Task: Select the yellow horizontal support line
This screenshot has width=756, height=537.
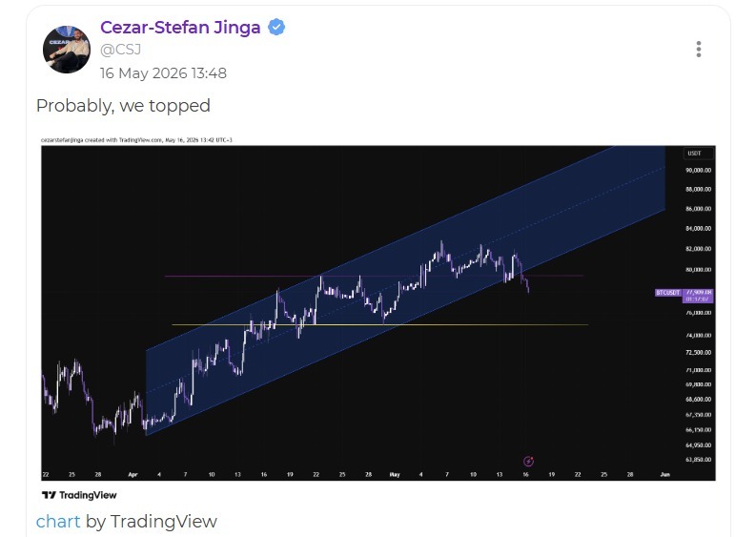Action: pyautogui.click(x=380, y=324)
